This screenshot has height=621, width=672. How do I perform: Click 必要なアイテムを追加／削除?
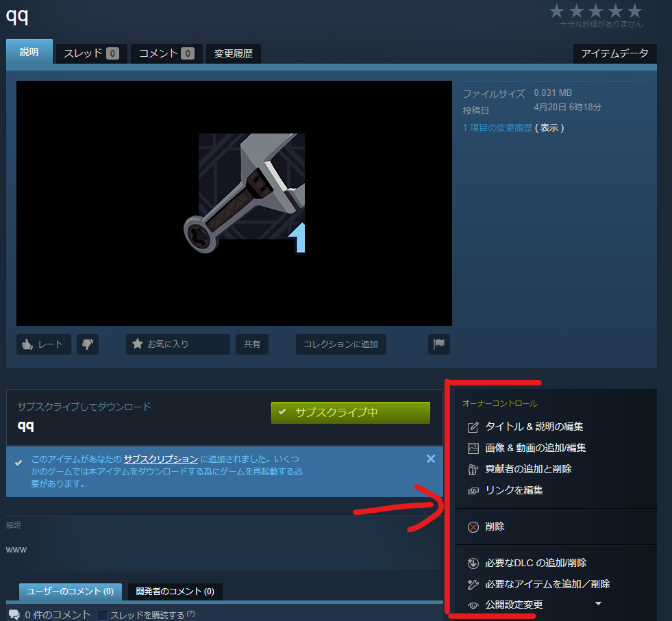coord(547,584)
